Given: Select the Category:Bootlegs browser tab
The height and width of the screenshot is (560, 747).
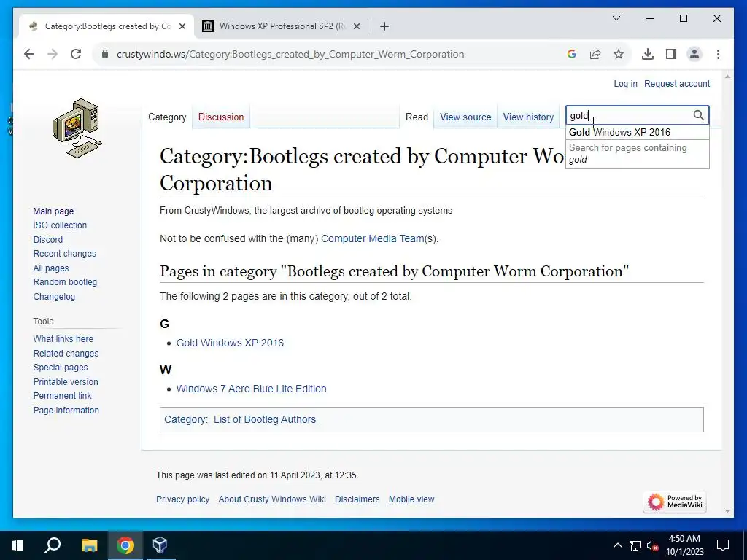Looking at the screenshot, I should (107, 26).
